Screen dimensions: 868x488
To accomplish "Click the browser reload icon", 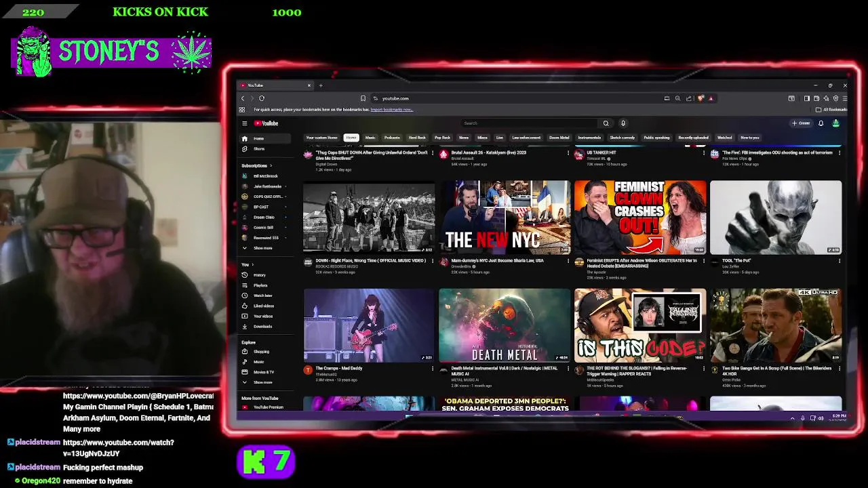I will pos(262,98).
